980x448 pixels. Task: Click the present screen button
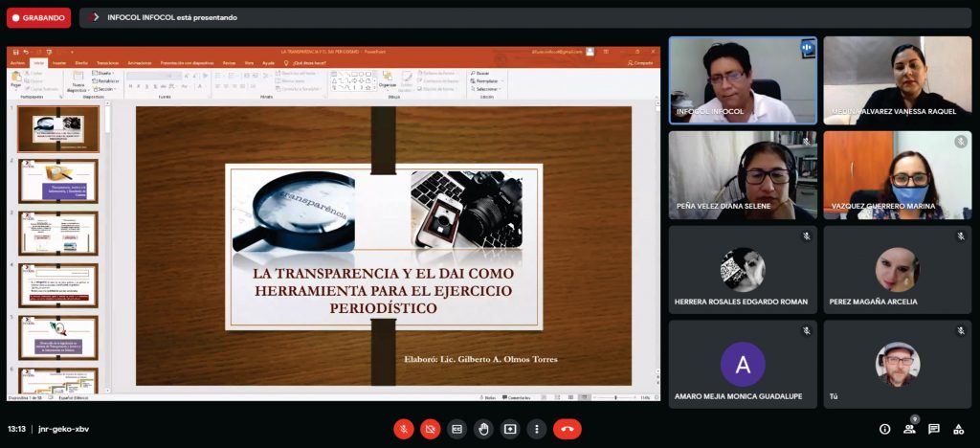click(511, 429)
